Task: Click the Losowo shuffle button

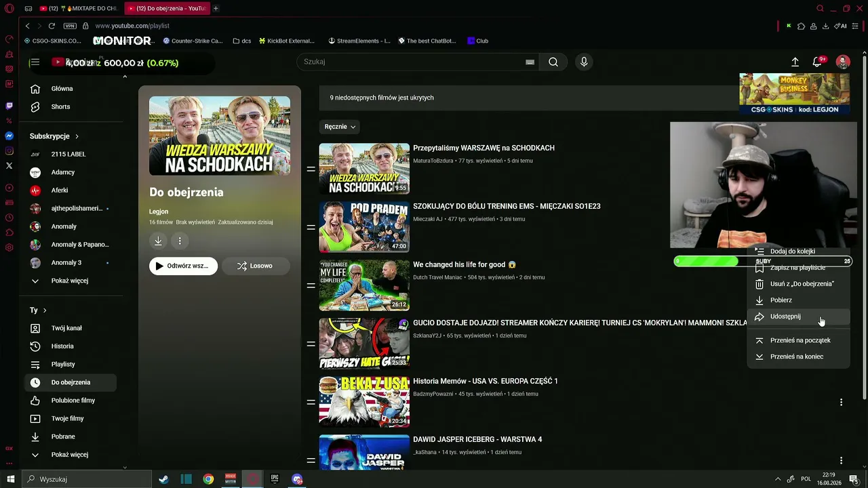Action: click(x=255, y=266)
